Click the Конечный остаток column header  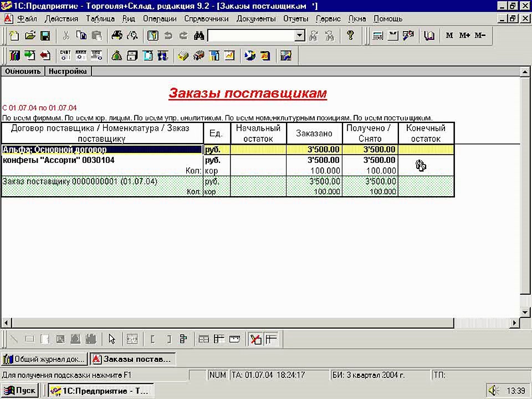point(426,134)
